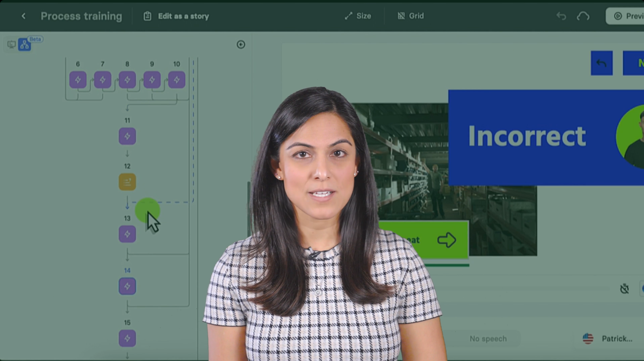644x361 pixels.
Task: Select scene node 8 in flowchart
Action: [x=127, y=80]
